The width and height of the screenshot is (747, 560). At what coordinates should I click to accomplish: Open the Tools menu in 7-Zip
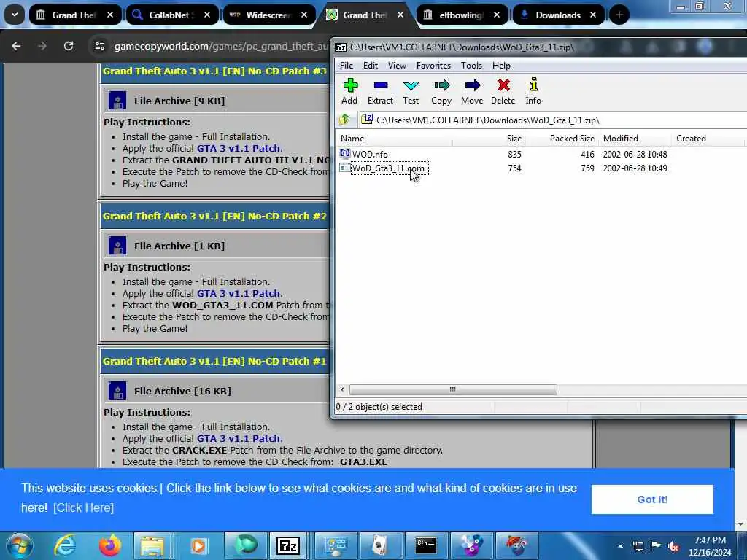(471, 65)
